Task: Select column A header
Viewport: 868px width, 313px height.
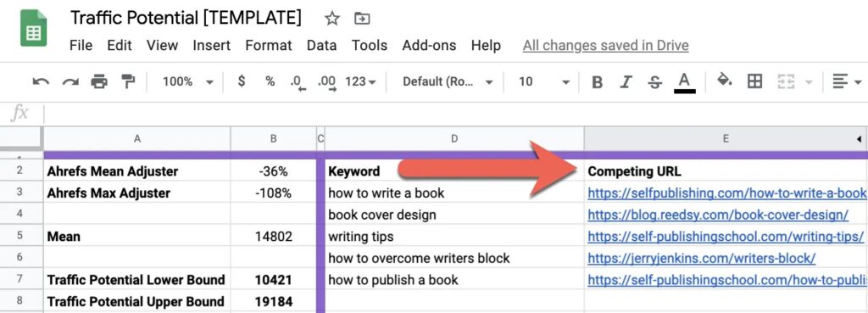Action: 136,138
